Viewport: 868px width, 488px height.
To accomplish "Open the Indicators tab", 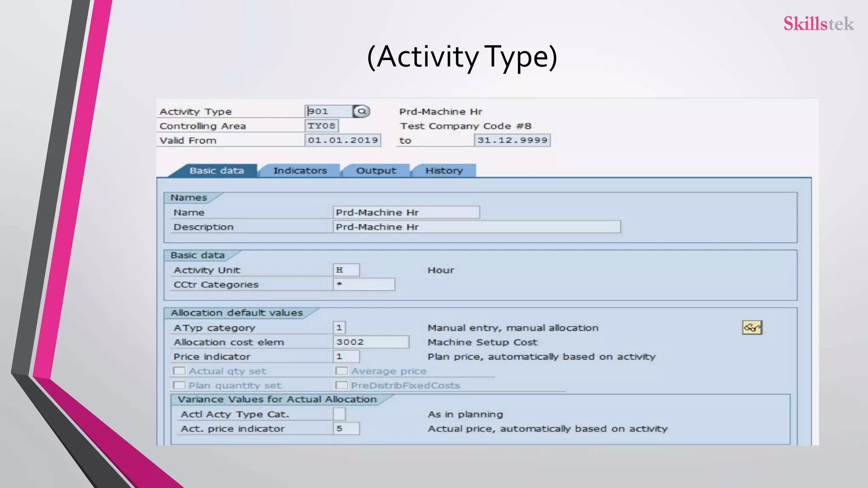I will pos(300,171).
